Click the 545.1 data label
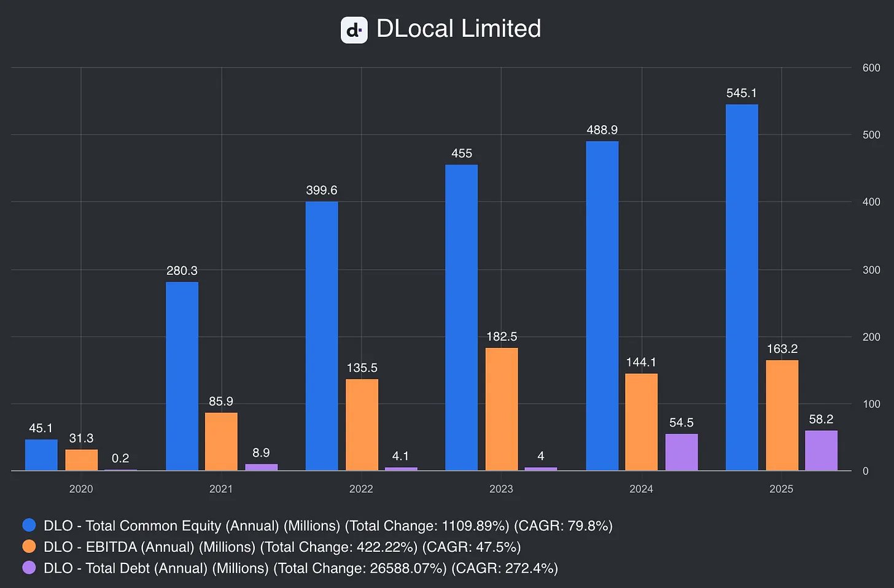 742,93
